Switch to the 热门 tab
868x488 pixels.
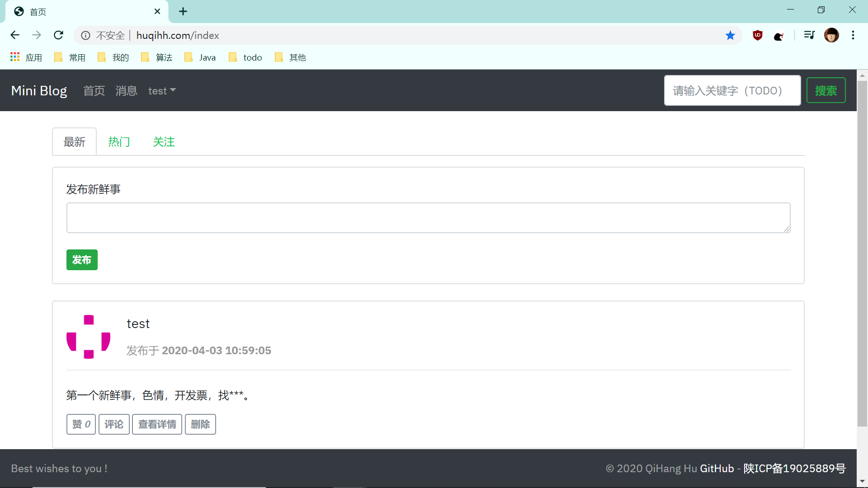click(x=119, y=142)
